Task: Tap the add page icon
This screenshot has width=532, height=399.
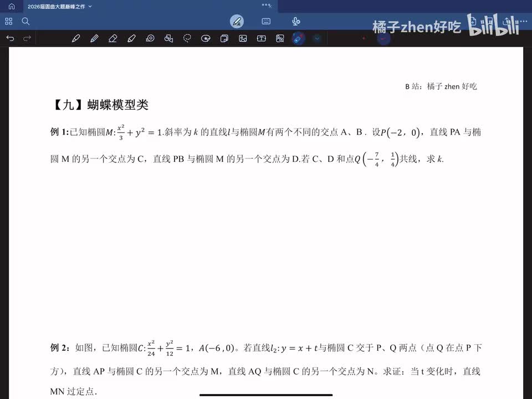Action: 474,21
